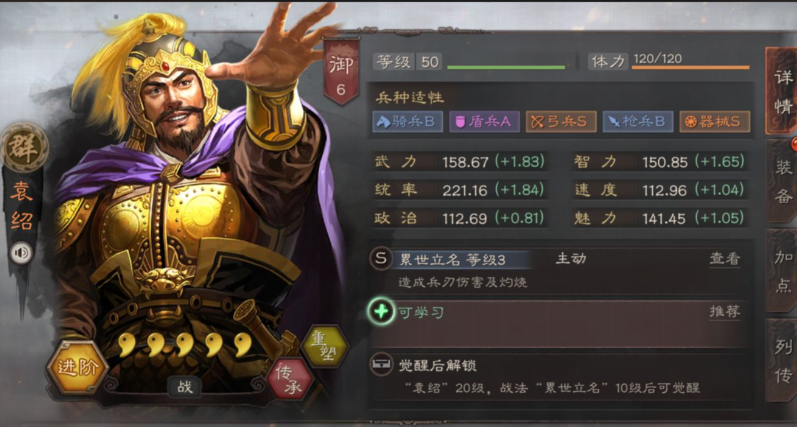Click the 推荐 link
Image resolution: width=797 pixels, height=427 pixels.
[725, 311]
